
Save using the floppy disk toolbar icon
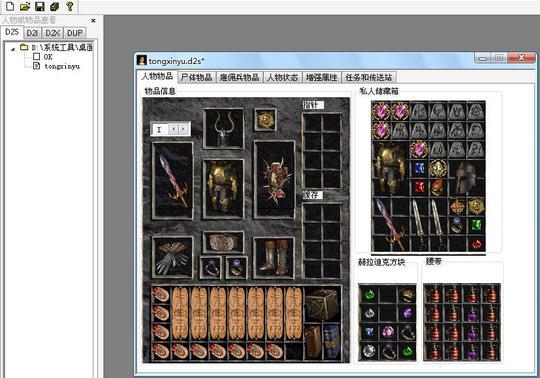[x=40, y=6]
